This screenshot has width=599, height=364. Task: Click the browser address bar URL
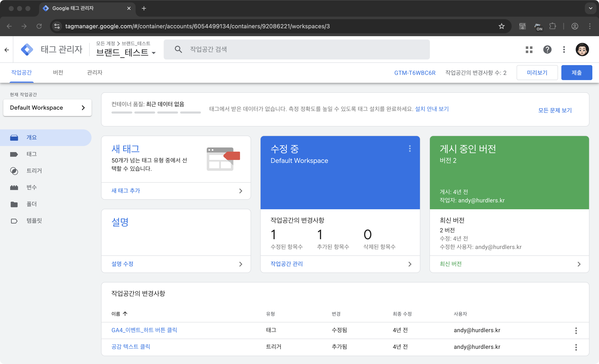(197, 26)
